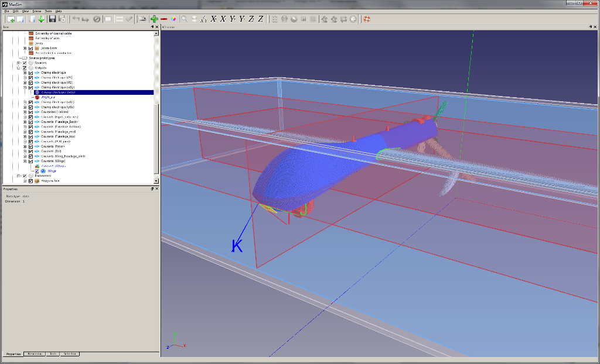
Task: Uncheck Champ électrique (P2) checkbox
Action: point(30,83)
